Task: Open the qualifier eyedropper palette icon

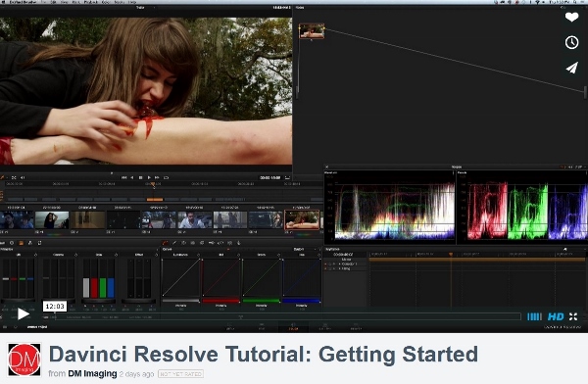Action: (174, 243)
